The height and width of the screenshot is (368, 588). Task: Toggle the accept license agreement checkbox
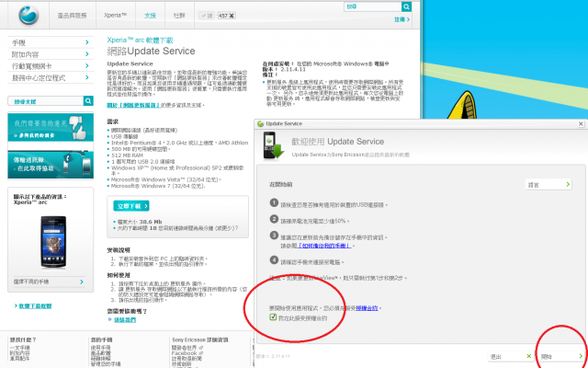pyautogui.click(x=273, y=317)
